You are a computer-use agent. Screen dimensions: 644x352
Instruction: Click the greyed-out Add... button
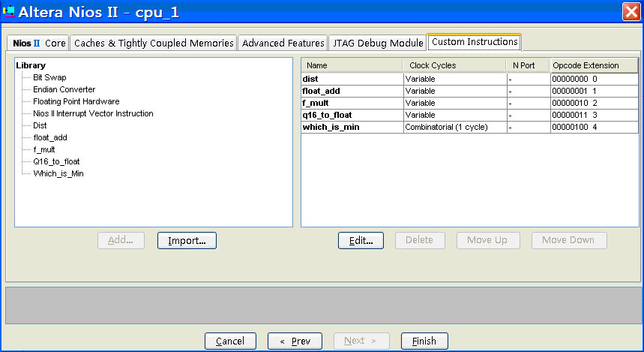click(x=121, y=241)
